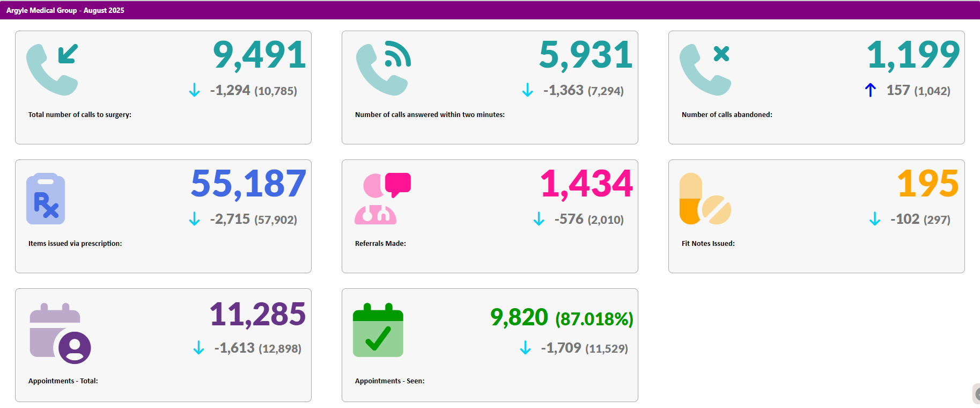This screenshot has width=980, height=408.
Task: Click the pink doctor referral icon
Action: pos(382,199)
